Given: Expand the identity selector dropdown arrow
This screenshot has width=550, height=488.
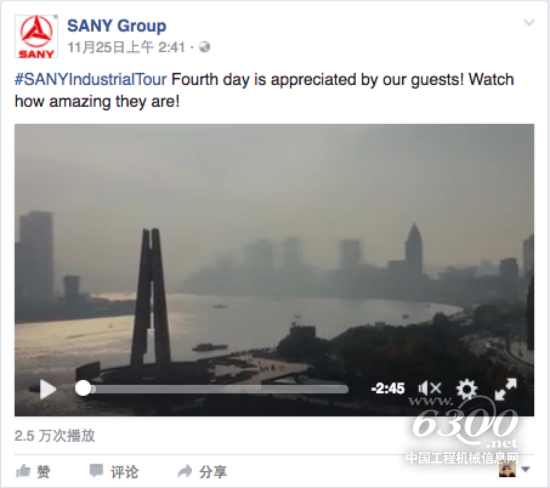Looking at the screenshot, I should coord(525,469).
